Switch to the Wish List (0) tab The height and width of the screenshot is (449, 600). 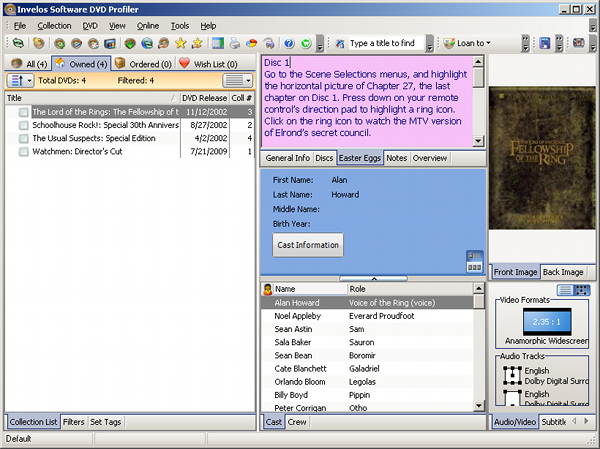point(209,64)
